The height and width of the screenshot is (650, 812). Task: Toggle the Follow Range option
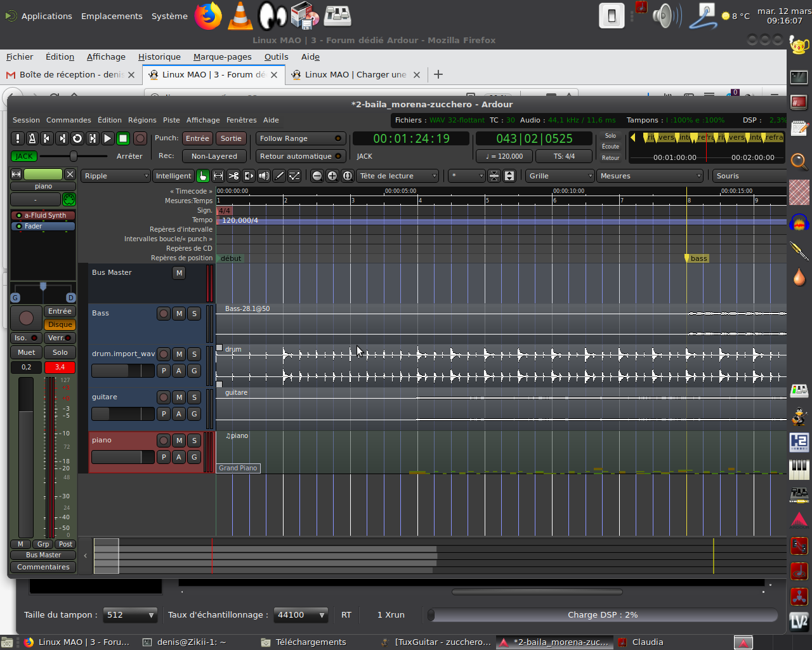coord(300,138)
